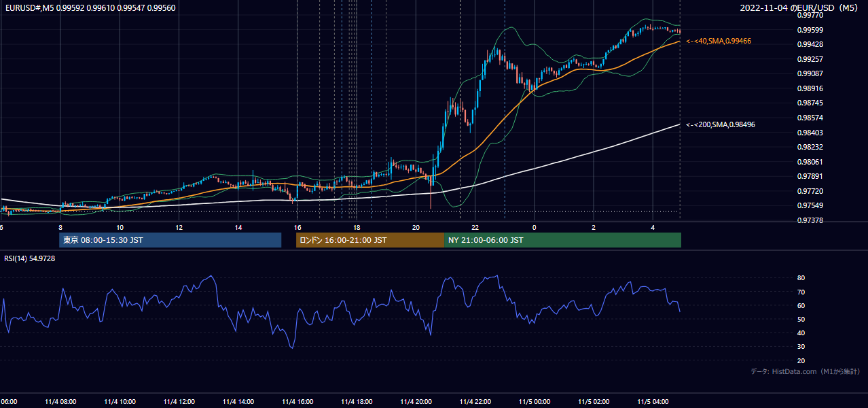This screenshot has height=408, width=868.
Task: Click the 200 SMA 0.98496 label
Action: pyautogui.click(x=721, y=124)
